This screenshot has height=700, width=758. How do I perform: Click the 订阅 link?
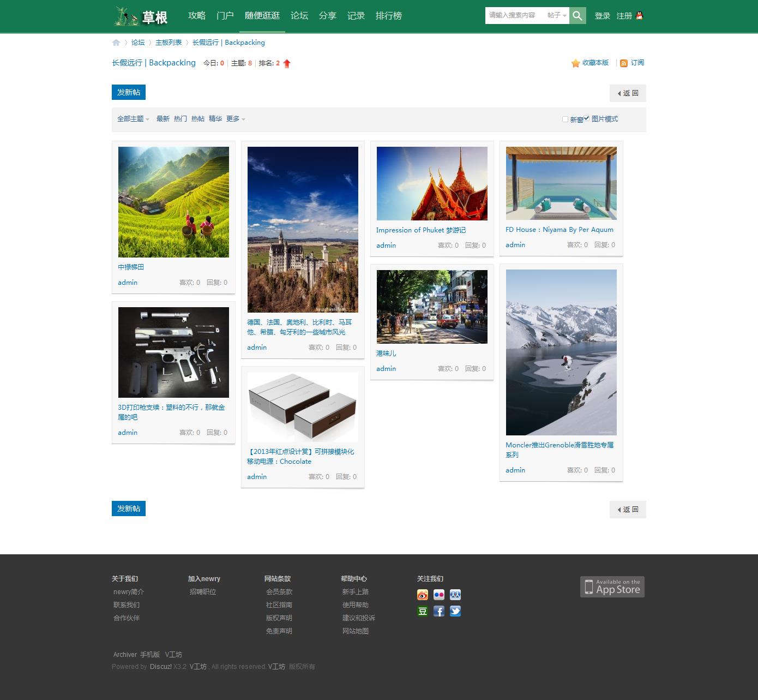[x=637, y=63]
